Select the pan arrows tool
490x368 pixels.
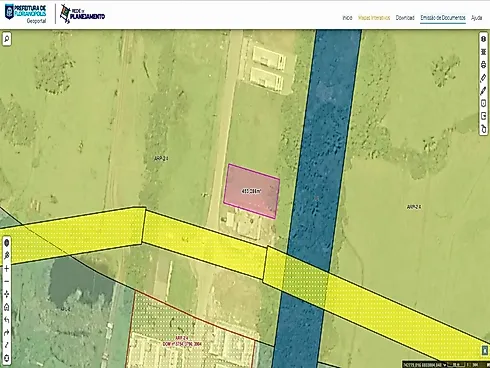7,294
